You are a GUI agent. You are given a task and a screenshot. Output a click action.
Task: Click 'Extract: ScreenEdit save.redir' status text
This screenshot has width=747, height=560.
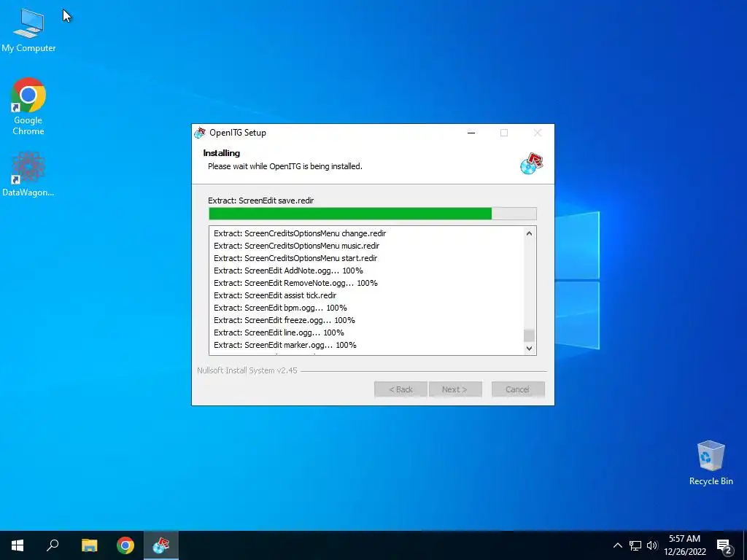(261, 201)
